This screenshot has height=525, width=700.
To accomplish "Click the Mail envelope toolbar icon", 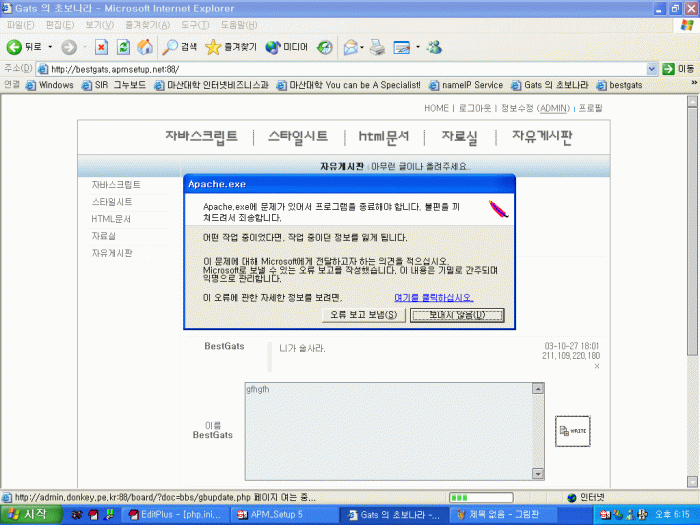I will (x=351, y=47).
